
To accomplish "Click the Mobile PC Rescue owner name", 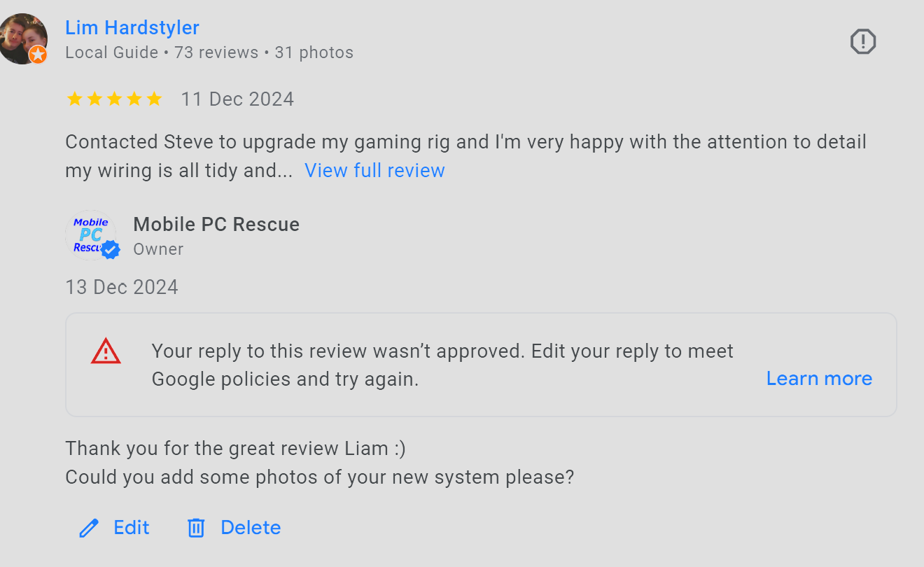I will (216, 225).
